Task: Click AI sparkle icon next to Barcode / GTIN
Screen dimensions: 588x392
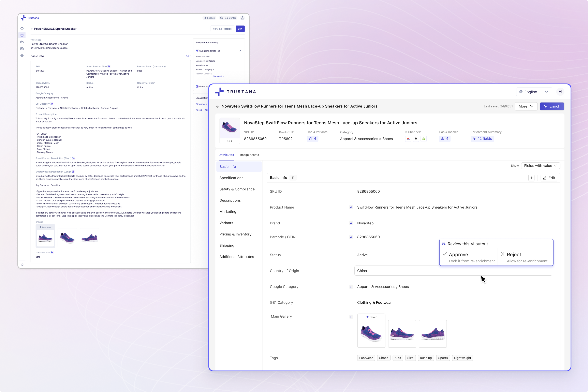Action: pos(351,237)
